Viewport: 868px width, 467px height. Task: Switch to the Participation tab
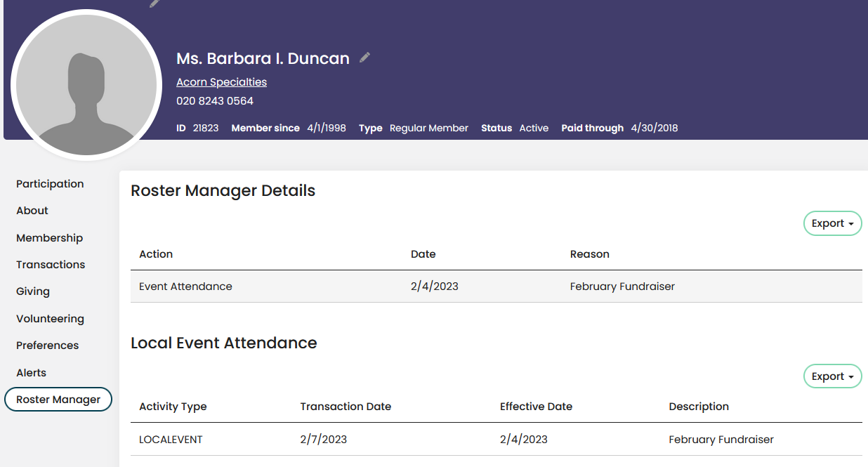point(50,184)
